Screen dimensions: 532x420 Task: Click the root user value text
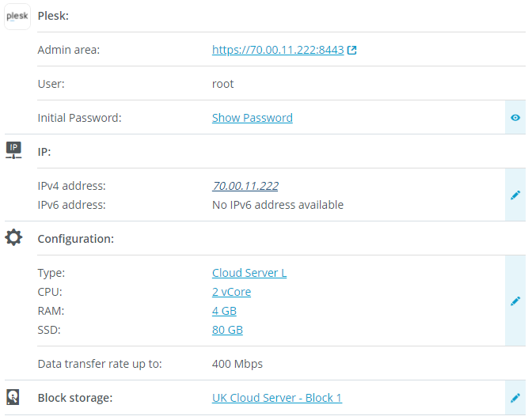[x=222, y=84]
